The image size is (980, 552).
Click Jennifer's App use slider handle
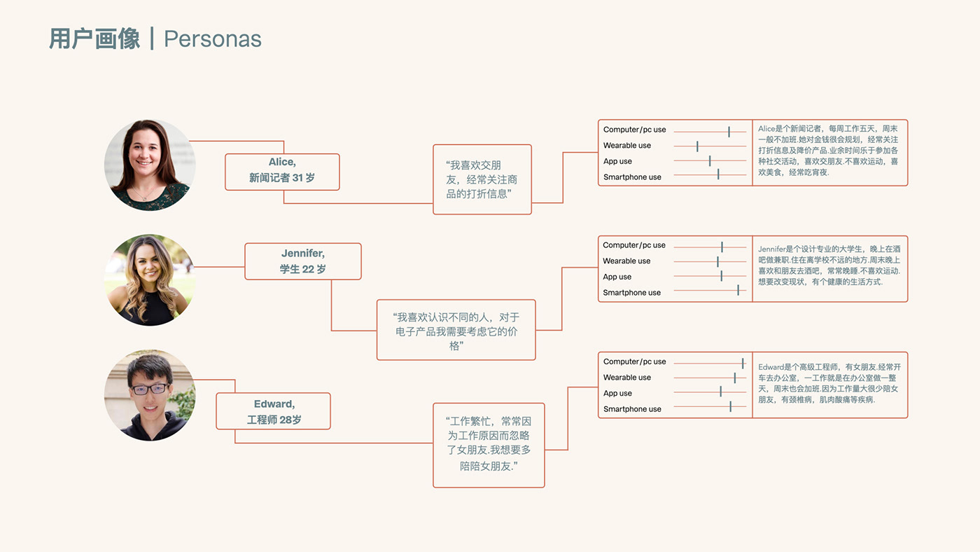coord(721,276)
